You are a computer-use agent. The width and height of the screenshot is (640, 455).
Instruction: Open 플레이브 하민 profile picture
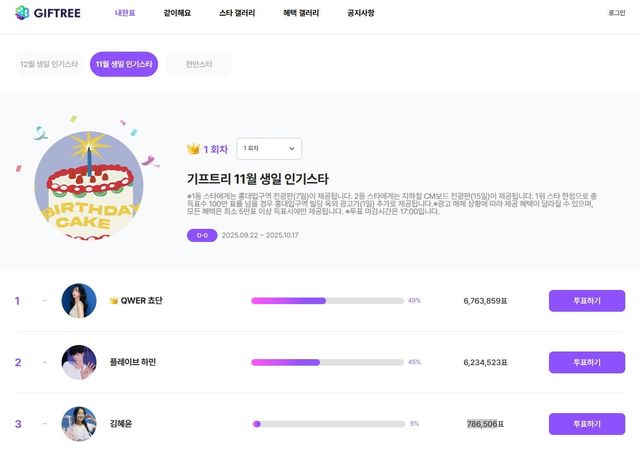[79, 362]
